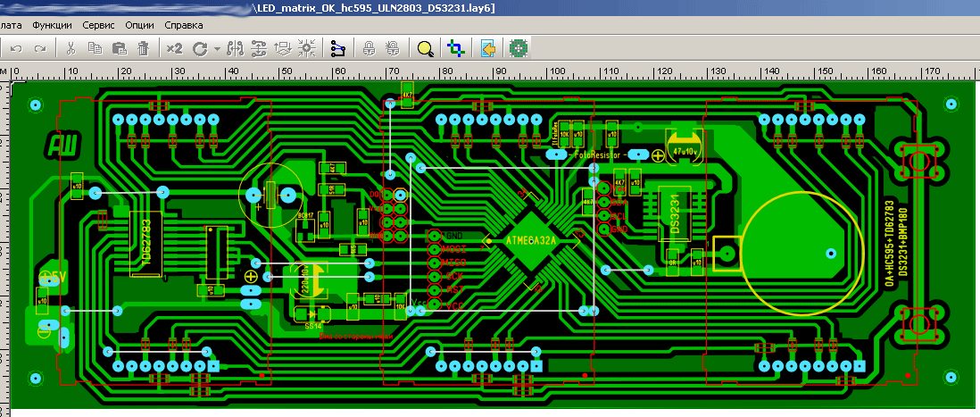Duplicate selection with the x2 icon
980x417 pixels.
click(174, 48)
